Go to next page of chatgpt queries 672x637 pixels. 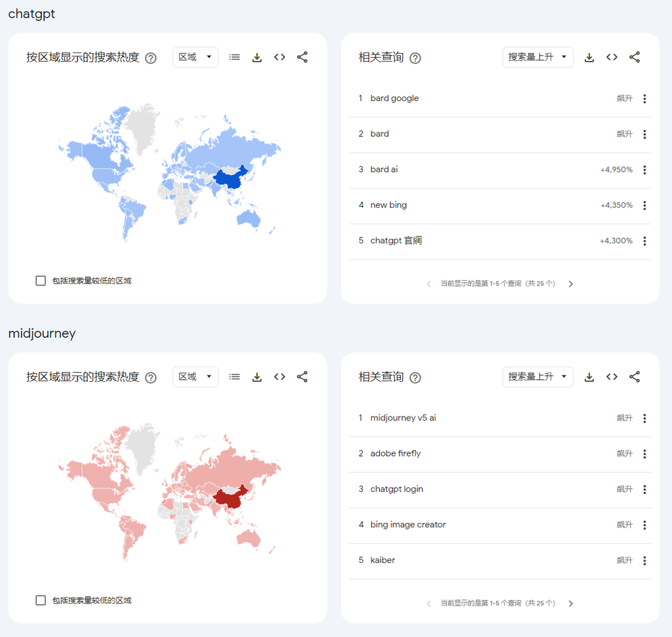tap(570, 284)
